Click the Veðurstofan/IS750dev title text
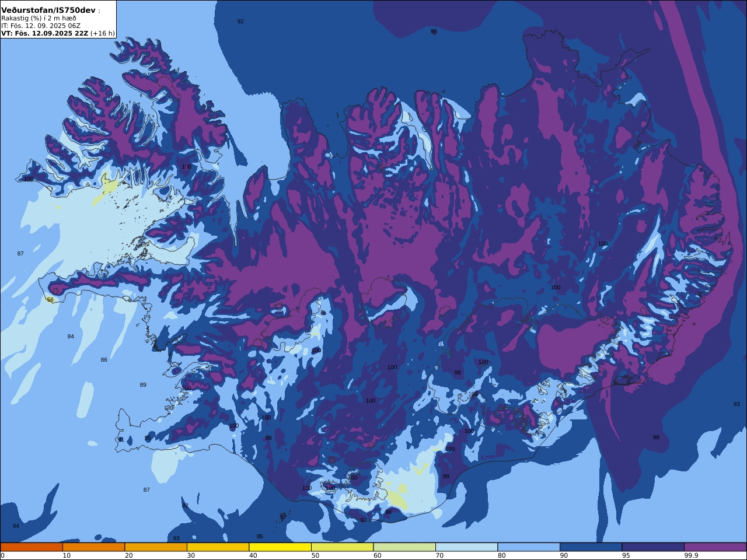This screenshot has height=560, width=747. point(48,10)
